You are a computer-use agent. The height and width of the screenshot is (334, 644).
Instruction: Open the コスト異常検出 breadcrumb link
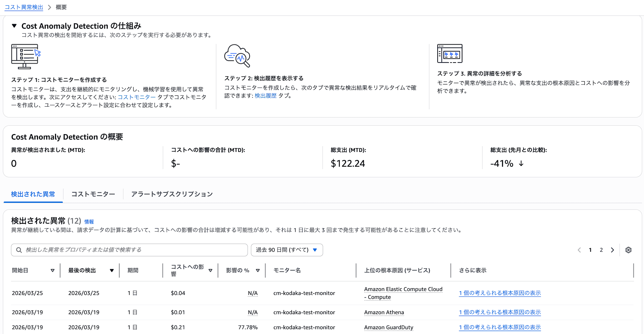(24, 7)
